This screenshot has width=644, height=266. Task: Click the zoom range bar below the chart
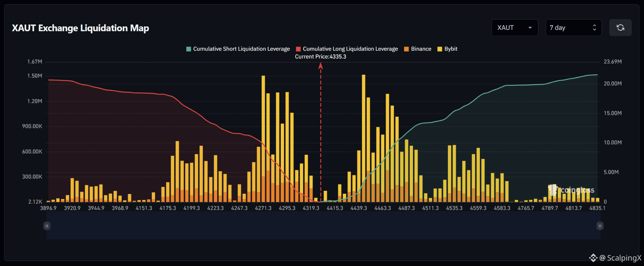point(323,226)
